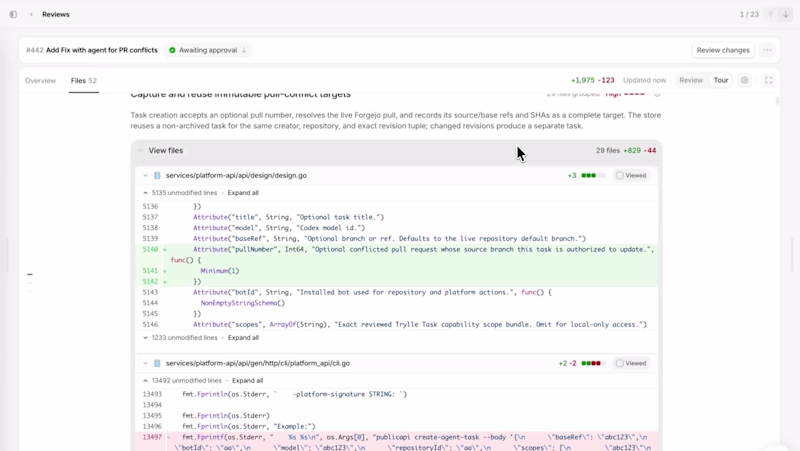Open the three-dot more options menu
Image resolution: width=800 pixels, height=451 pixels.
(767, 50)
